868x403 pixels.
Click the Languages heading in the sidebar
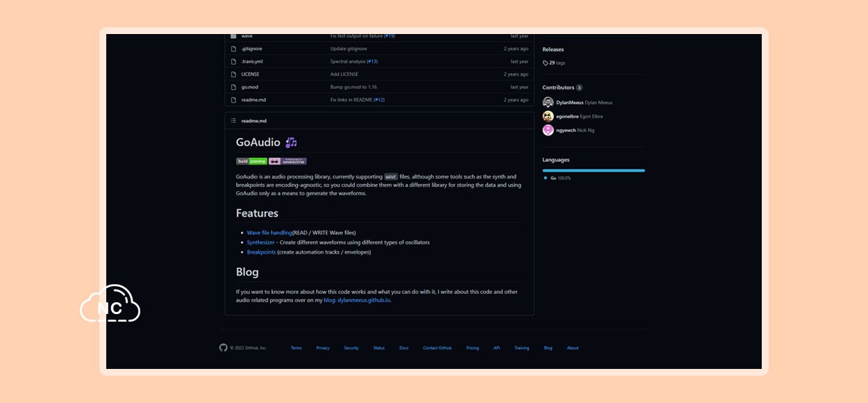click(x=556, y=160)
